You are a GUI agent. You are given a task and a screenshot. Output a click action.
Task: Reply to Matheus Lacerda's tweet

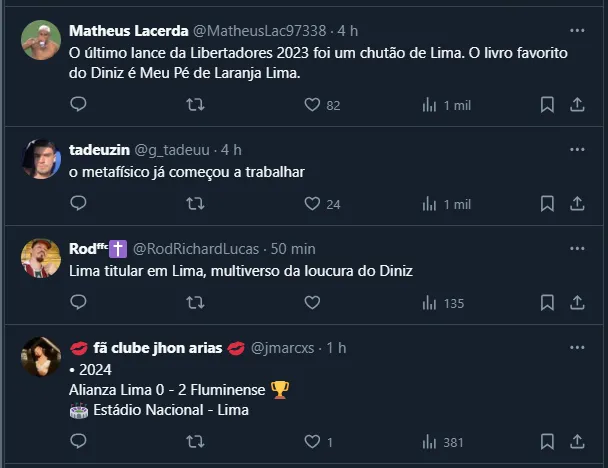click(78, 104)
